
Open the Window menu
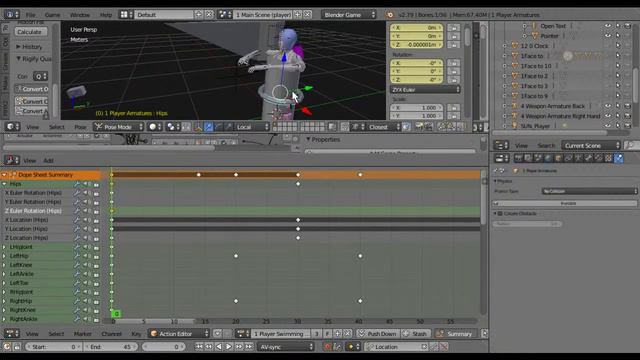[x=80, y=15]
